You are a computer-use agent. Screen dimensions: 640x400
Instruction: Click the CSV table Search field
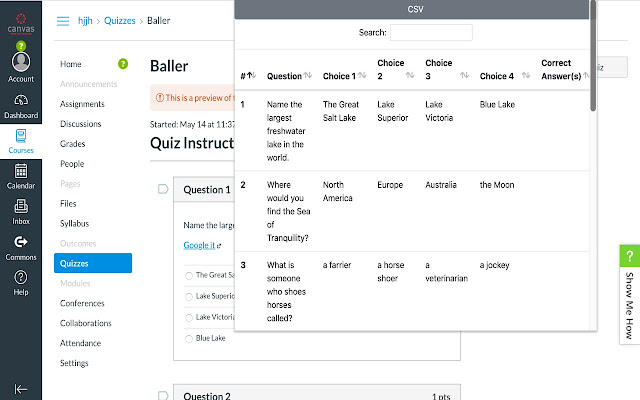431,33
